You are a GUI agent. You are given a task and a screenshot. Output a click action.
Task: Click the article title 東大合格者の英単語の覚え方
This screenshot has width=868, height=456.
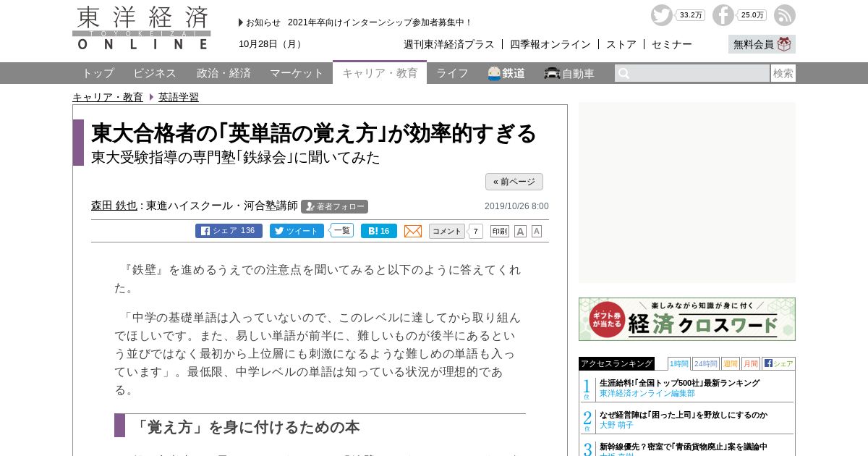click(315, 133)
